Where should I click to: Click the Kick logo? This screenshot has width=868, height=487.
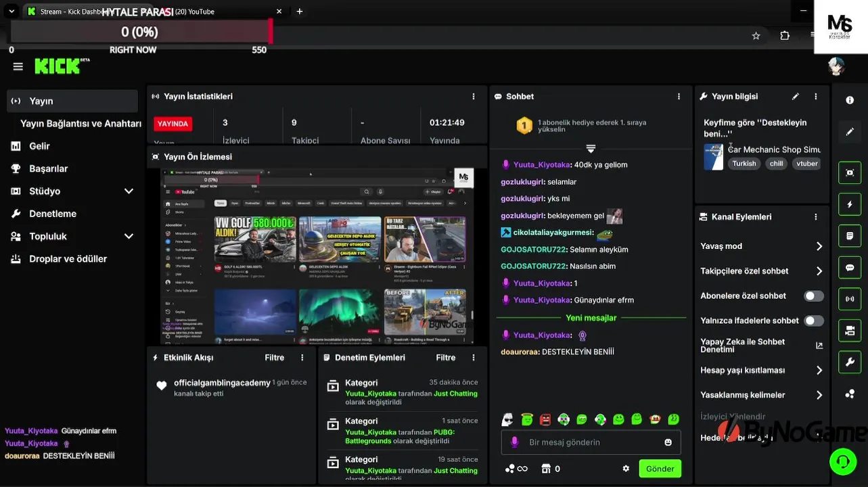click(x=62, y=66)
